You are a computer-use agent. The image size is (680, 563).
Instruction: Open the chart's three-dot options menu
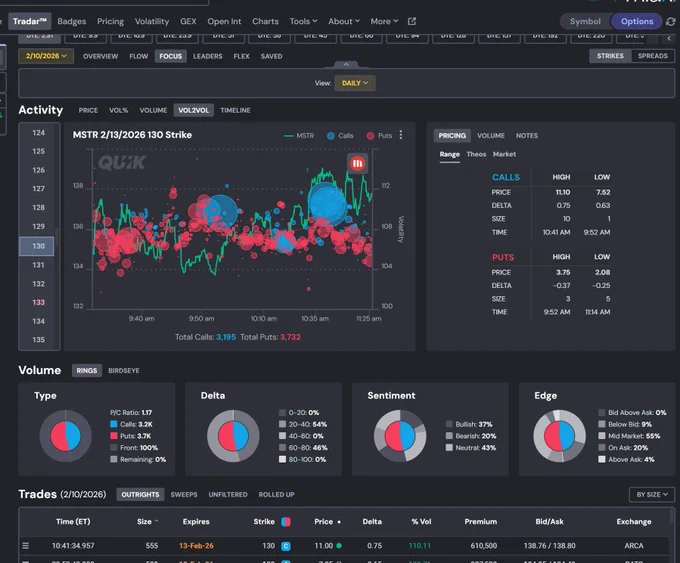pos(401,135)
